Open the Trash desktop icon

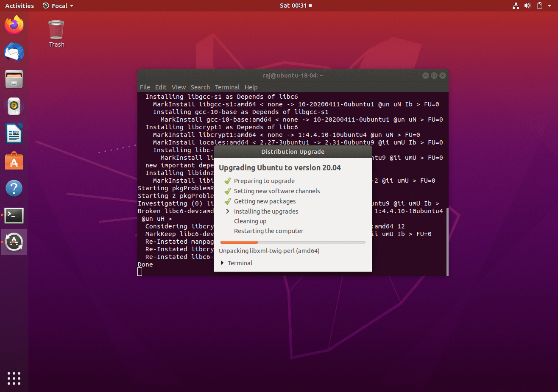click(x=56, y=34)
